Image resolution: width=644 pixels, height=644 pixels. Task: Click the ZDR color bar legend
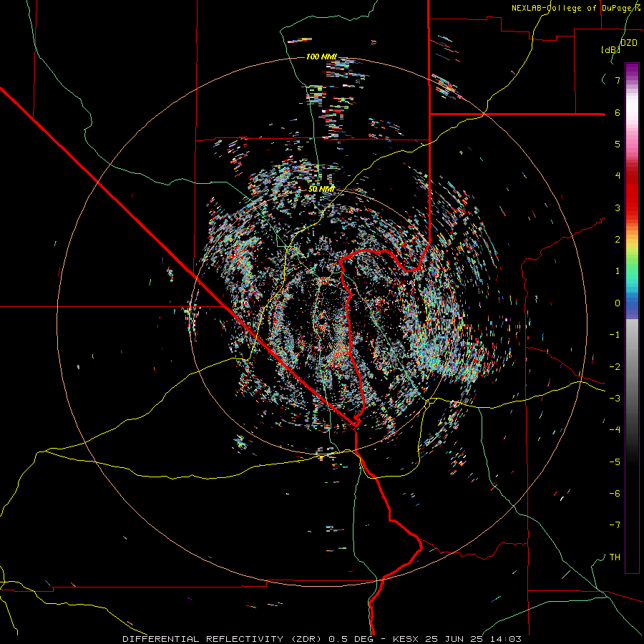(632, 318)
